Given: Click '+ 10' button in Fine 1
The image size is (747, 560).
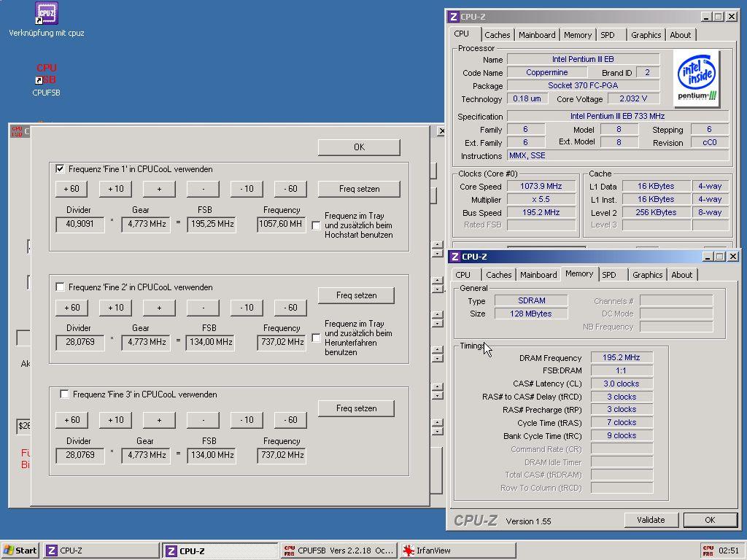Looking at the screenshot, I should 115,189.
